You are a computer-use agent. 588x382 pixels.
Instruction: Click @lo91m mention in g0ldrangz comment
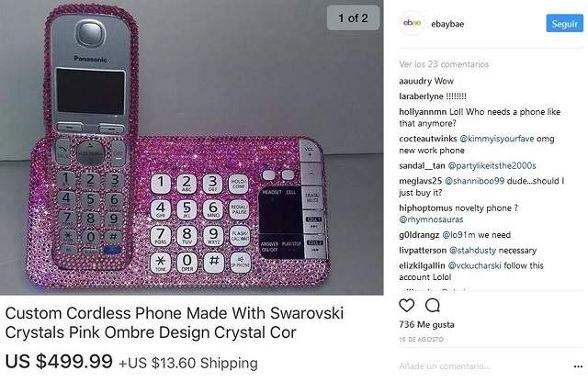pyautogui.click(x=459, y=235)
